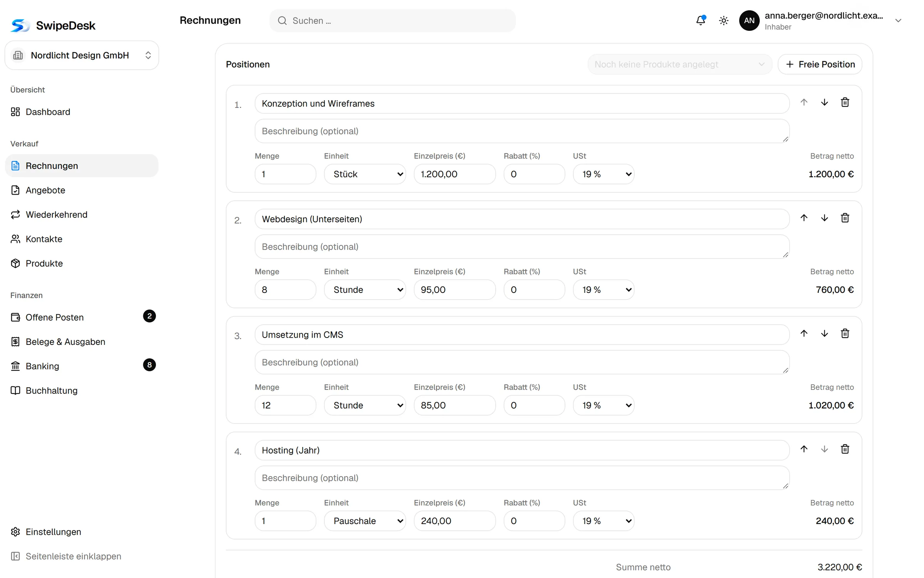Click the search magnifier icon
This screenshot has height=578, width=924.
point(282,21)
